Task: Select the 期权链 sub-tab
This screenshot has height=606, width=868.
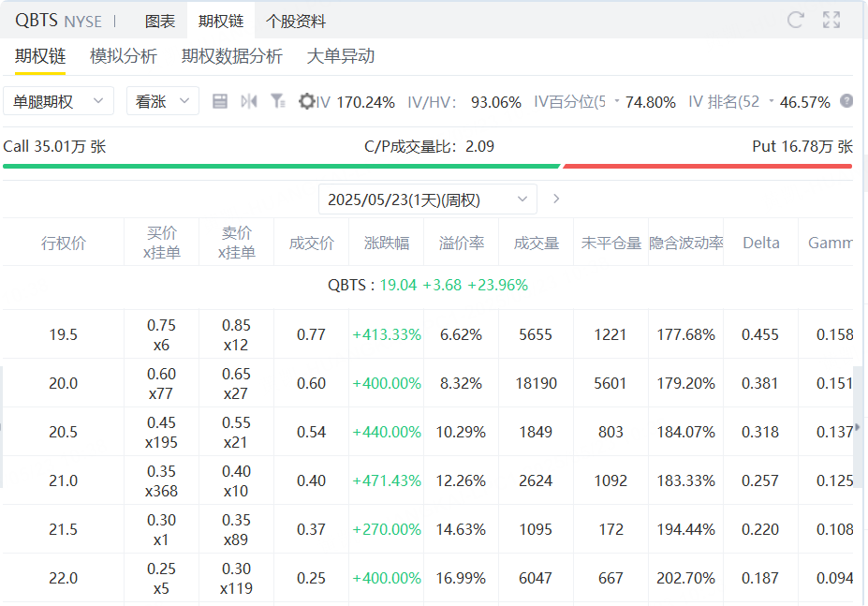Action: [40, 56]
